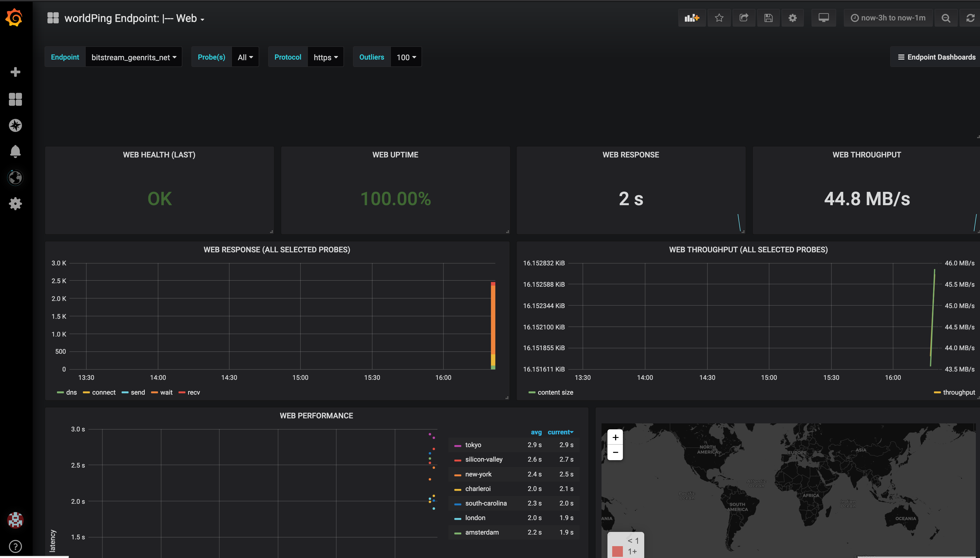
Task: Change the Protocol from https
Action: (x=325, y=57)
